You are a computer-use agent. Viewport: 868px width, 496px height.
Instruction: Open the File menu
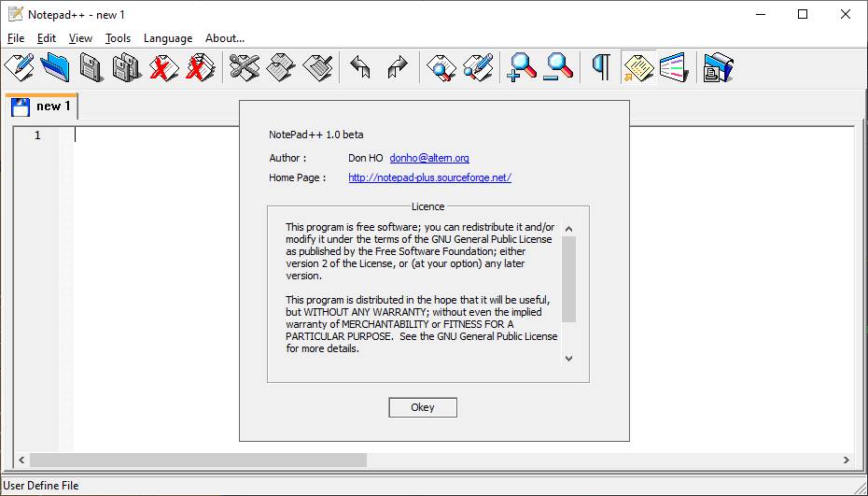click(16, 38)
